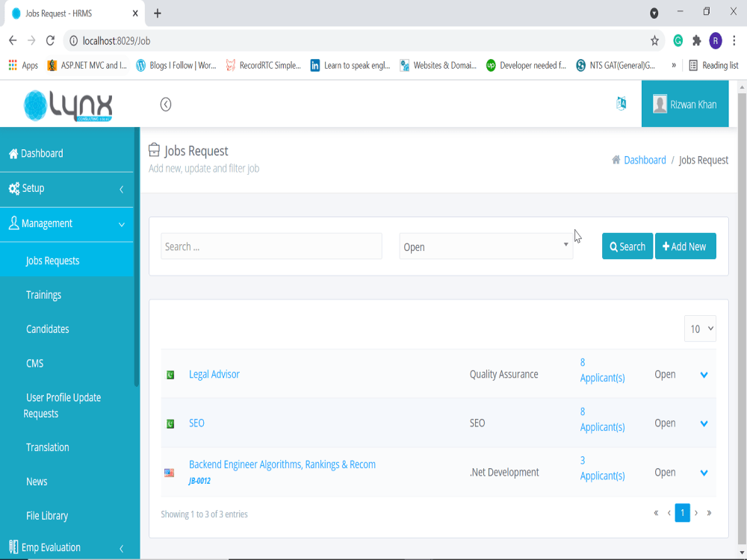Open Trainings in the sidebar
This screenshot has width=747, height=560.
(x=44, y=295)
